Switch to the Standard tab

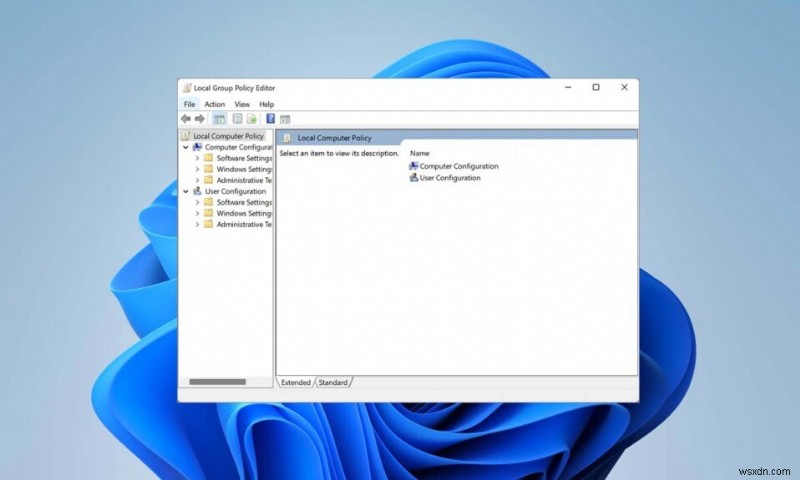[x=333, y=382]
